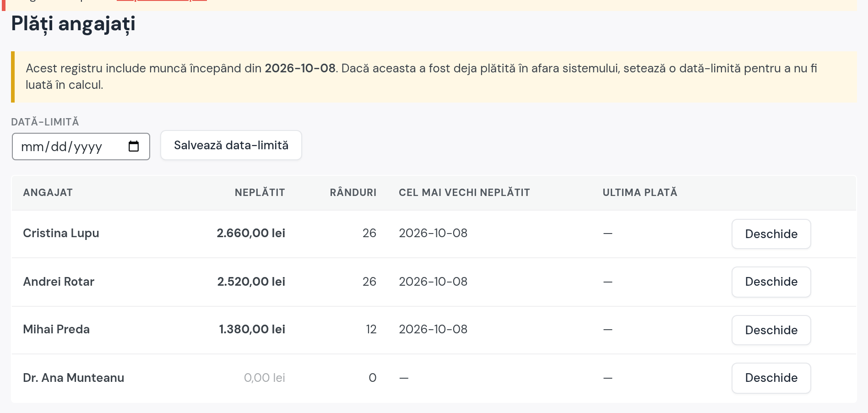
Task: Select the Angajat column header
Action: (x=48, y=192)
